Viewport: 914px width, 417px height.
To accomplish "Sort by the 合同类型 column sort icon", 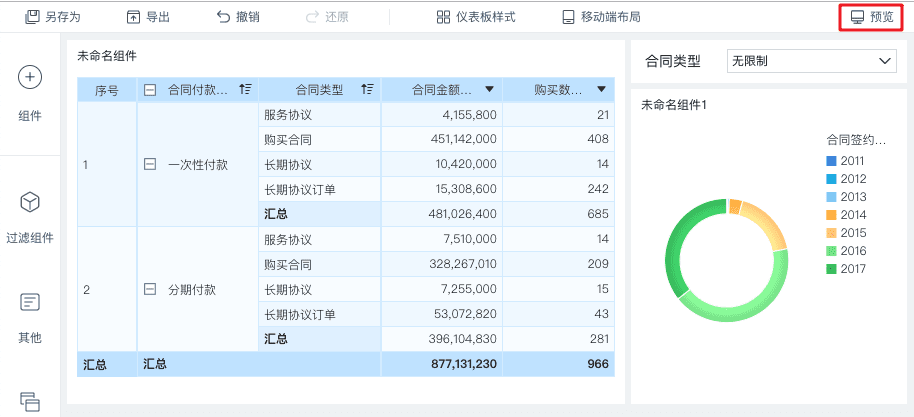I will 368,90.
